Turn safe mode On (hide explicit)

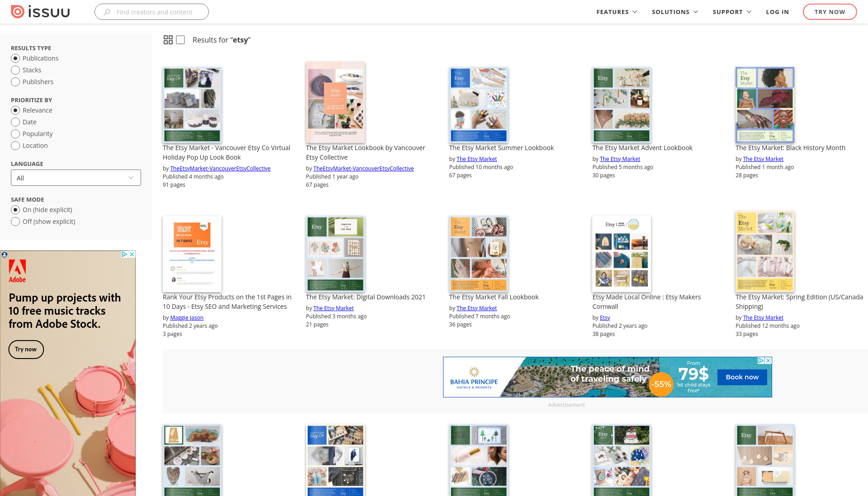pyautogui.click(x=15, y=210)
